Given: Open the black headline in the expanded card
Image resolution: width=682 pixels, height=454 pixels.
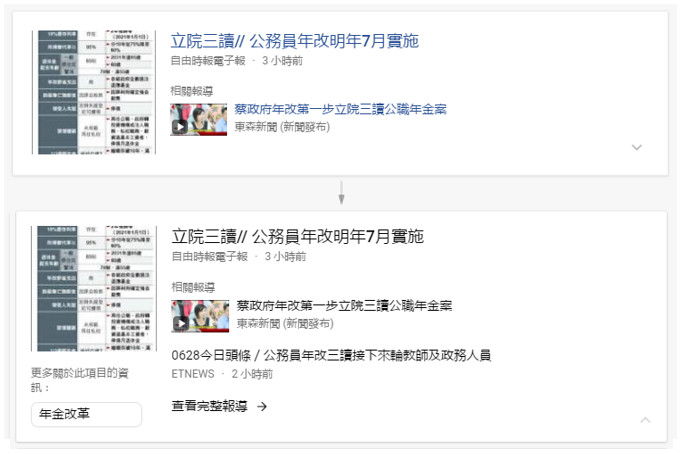Looking at the screenshot, I should point(297,237).
